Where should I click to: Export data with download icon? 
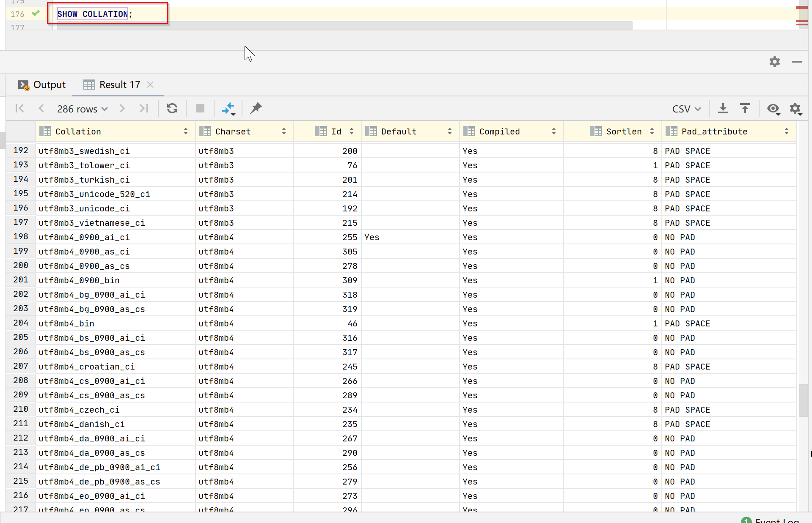click(723, 109)
